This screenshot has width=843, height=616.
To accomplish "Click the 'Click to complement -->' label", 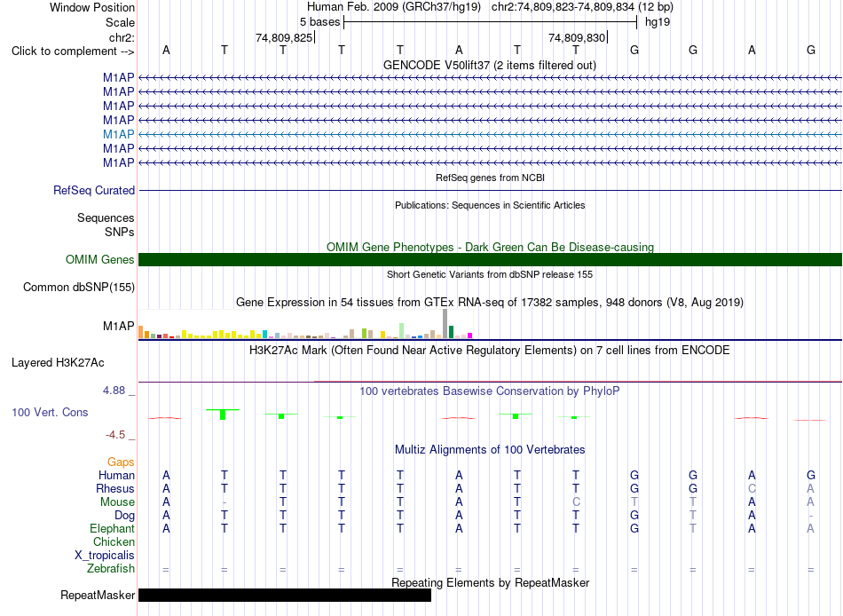I will [73, 51].
